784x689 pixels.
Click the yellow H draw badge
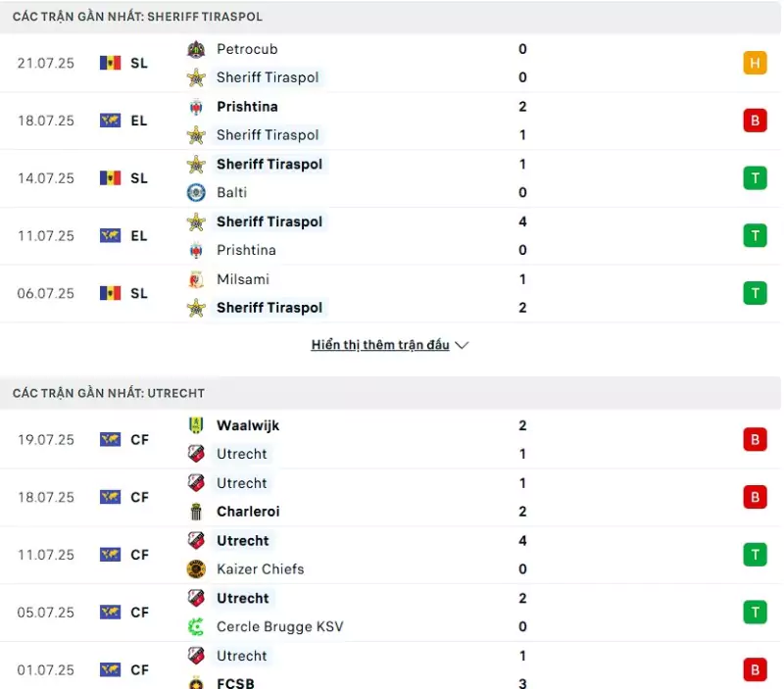click(x=755, y=63)
